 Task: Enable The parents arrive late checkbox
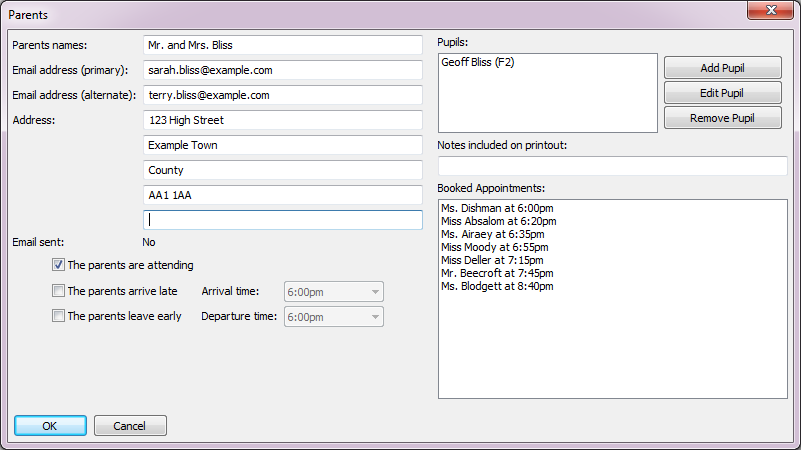(58, 291)
